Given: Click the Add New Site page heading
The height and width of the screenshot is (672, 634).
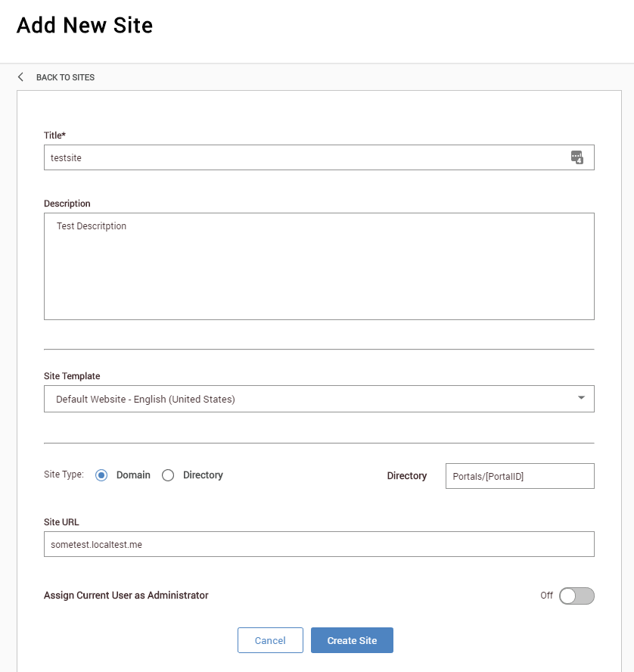Looking at the screenshot, I should (84, 25).
